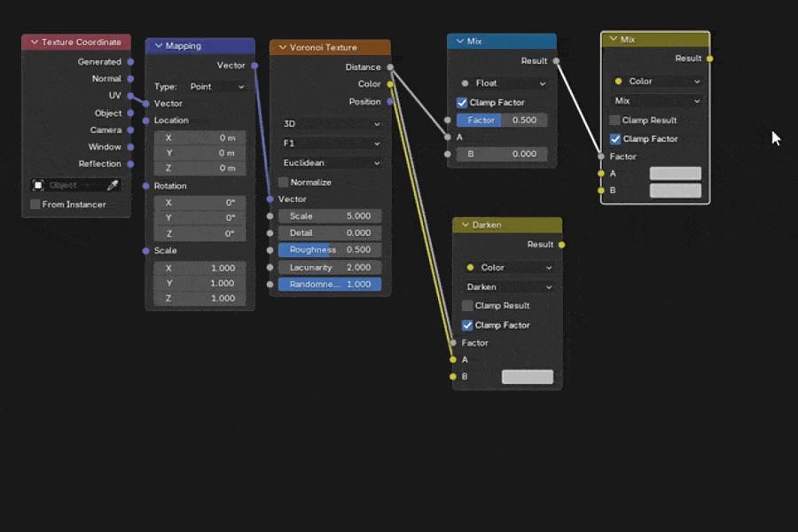Toggle Clamp Factor in Float Mix node

462,103
